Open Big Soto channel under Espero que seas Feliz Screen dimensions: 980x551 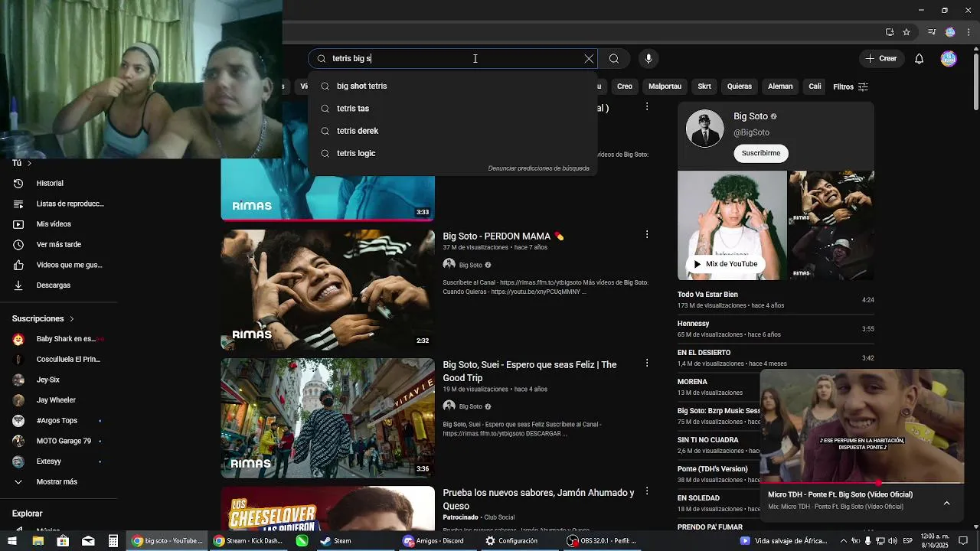point(470,406)
